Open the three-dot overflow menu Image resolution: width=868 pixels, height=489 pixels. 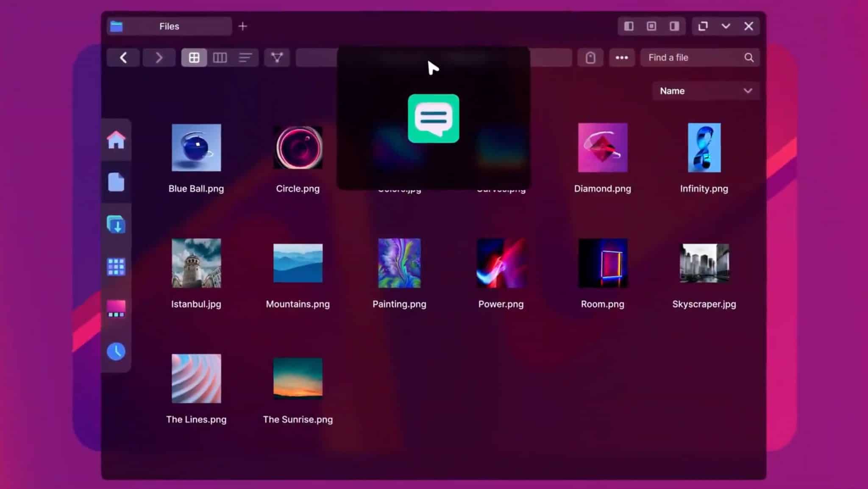tap(622, 58)
